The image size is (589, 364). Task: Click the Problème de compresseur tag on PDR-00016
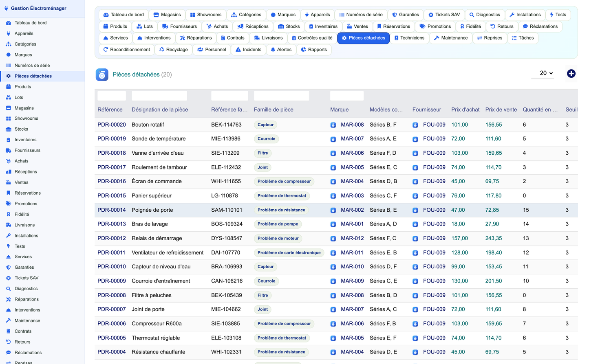coord(284,182)
